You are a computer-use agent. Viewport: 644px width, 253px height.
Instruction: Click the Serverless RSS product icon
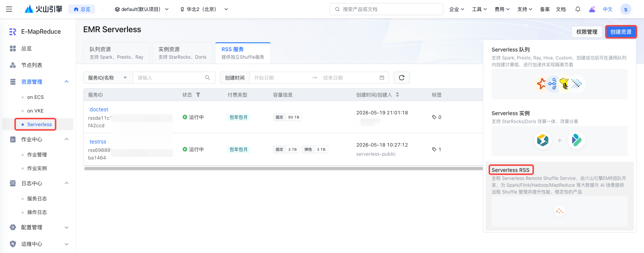point(560,211)
